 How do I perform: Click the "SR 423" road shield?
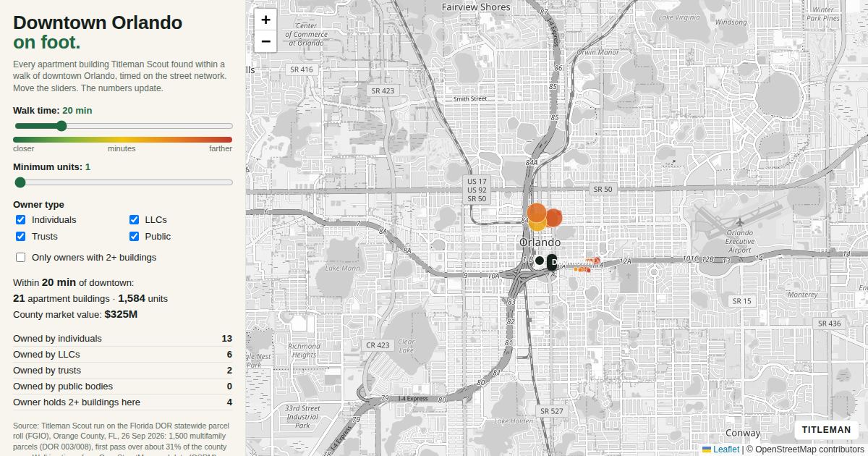pyautogui.click(x=383, y=90)
